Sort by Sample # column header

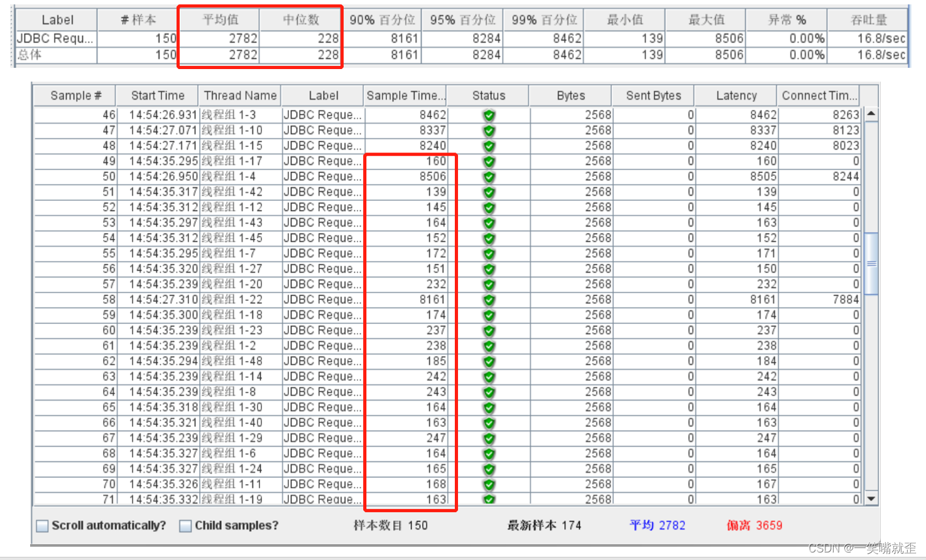point(75,95)
